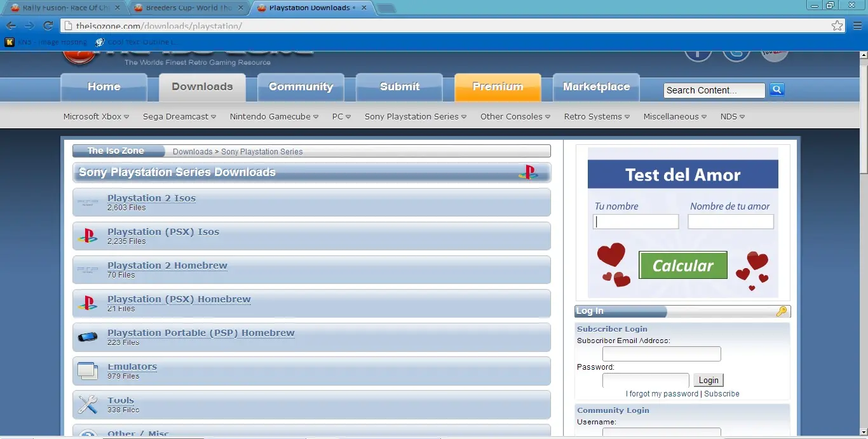868x439 pixels.
Task: Click the Login button
Action: coord(709,380)
